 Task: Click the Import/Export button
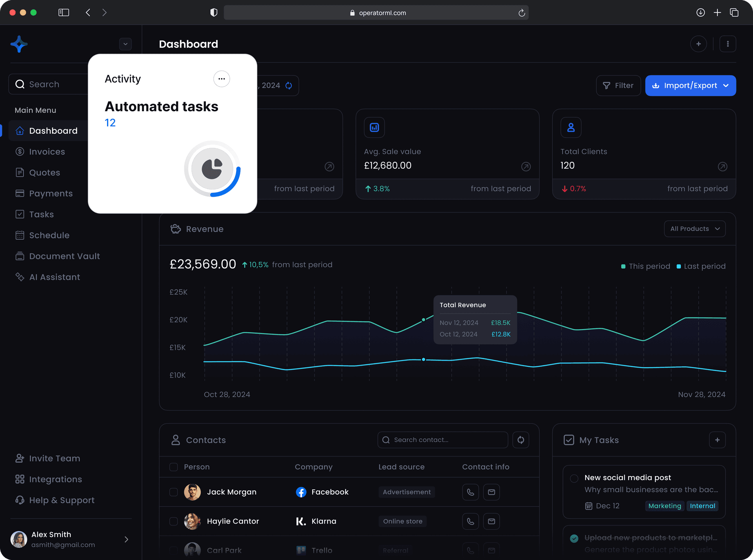point(691,85)
